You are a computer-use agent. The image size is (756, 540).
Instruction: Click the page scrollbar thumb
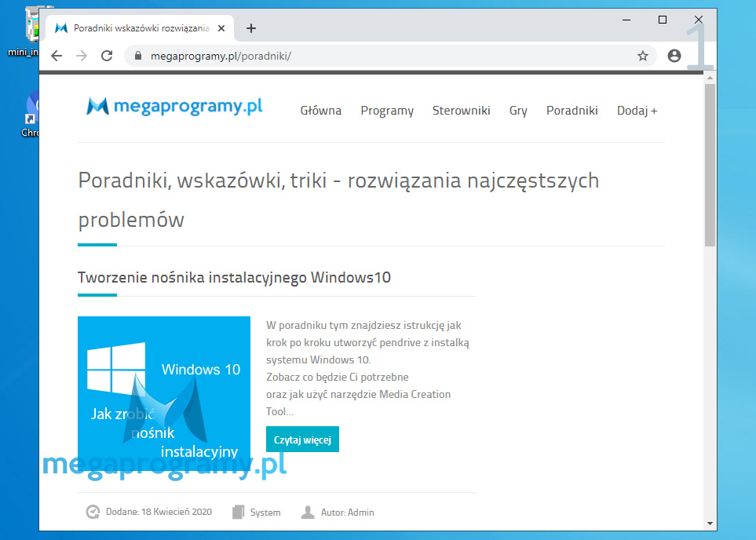(710, 166)
